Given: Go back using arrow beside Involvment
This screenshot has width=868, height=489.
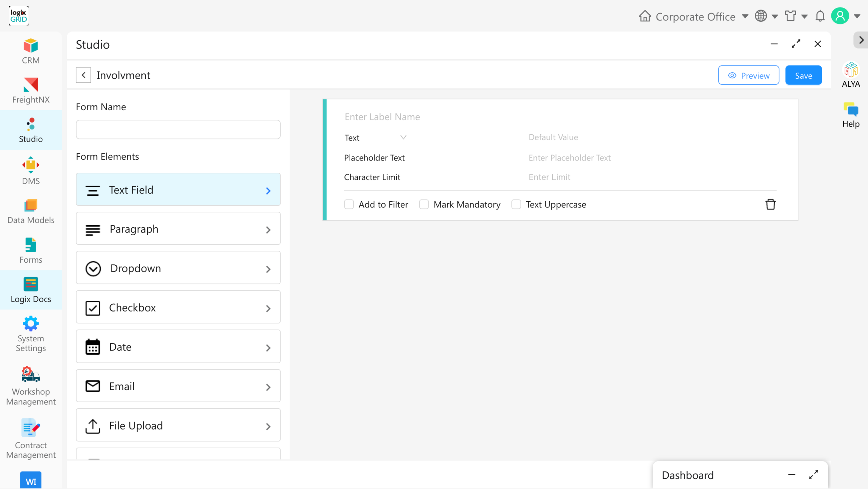Looking at the screenshot, I should click(83, 75).
